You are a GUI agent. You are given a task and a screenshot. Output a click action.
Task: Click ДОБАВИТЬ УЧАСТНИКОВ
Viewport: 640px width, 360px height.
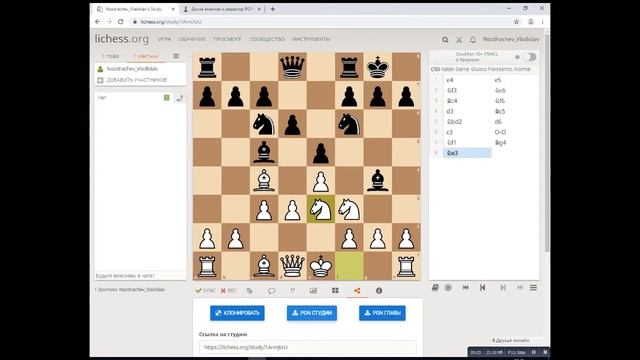coord(137,80)
